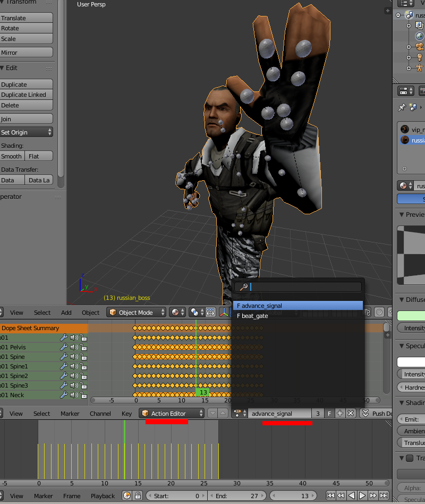Toggle fake user F button for action
This screenshot has width=425, height=504.
pyautogui.click(x=329, y=414)
